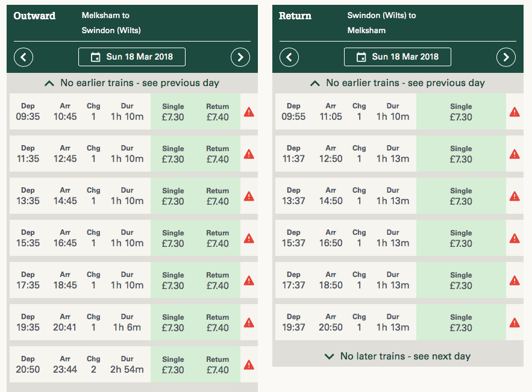Select £7.30 Single fare for 11:37 return
This screenshot has width=532, height=392.
[461, 154]
